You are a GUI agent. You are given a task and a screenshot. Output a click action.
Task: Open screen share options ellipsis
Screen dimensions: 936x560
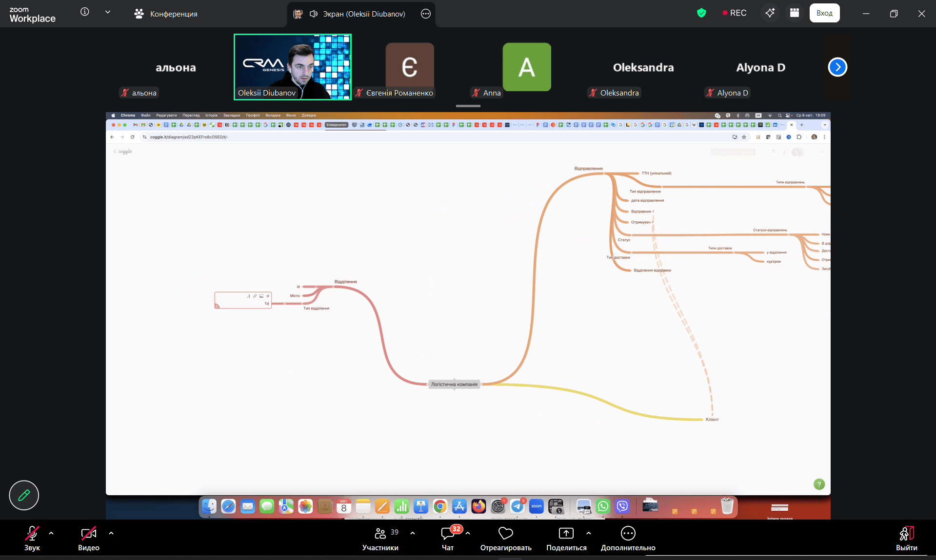click(x=425, y=14)
